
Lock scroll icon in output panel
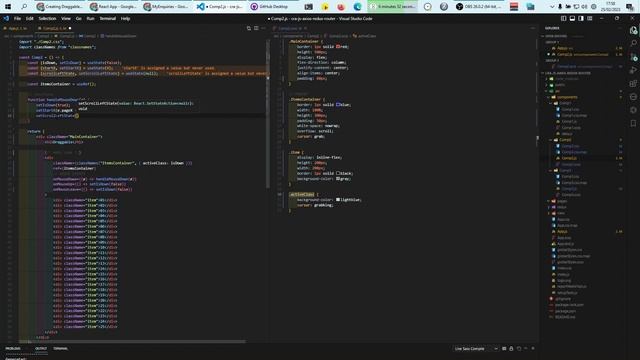[x=511, y=349]
